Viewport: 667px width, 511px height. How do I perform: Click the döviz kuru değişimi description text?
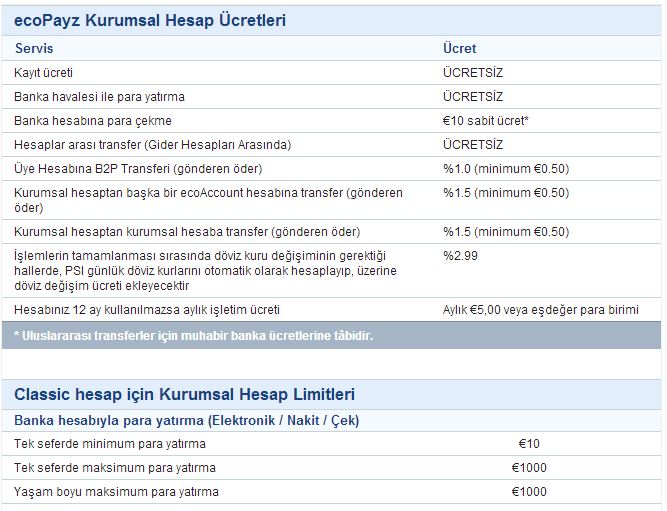(205, 271)
